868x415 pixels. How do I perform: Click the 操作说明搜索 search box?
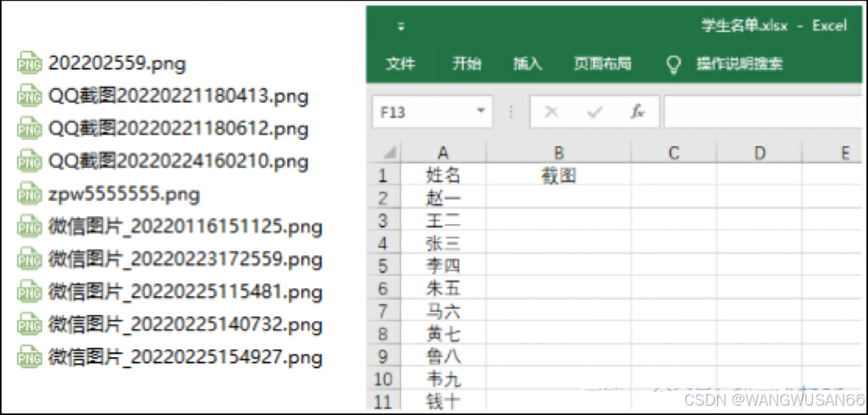(739, 64)
